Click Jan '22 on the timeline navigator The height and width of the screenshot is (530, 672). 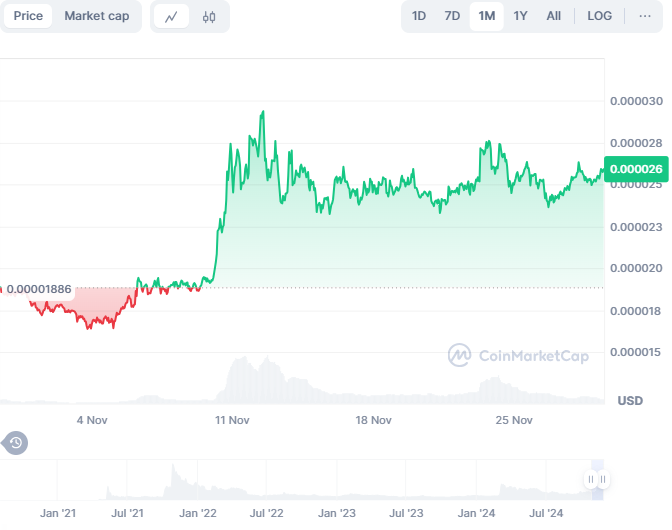coord(198,513)
